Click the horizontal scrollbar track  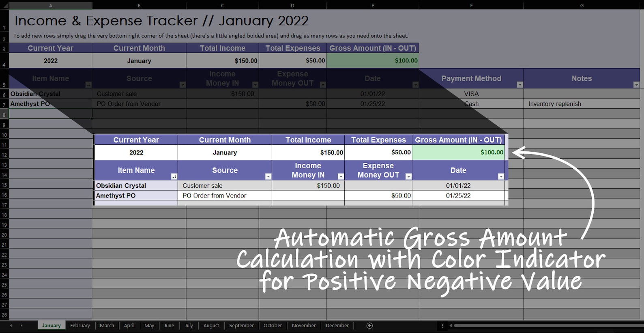point(549,325)
